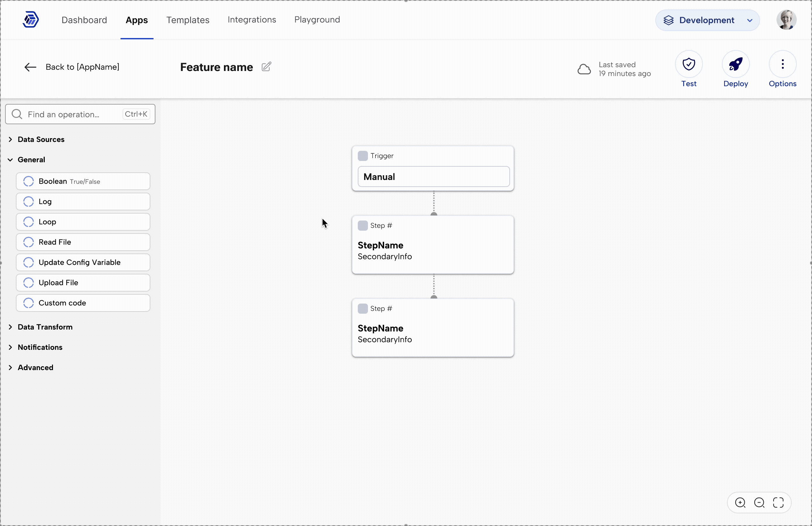Image resolution: width=812 pixels, height=526 pixels.
Task: Click the Trigger card's square checkbox
Action: click(362, 156)
